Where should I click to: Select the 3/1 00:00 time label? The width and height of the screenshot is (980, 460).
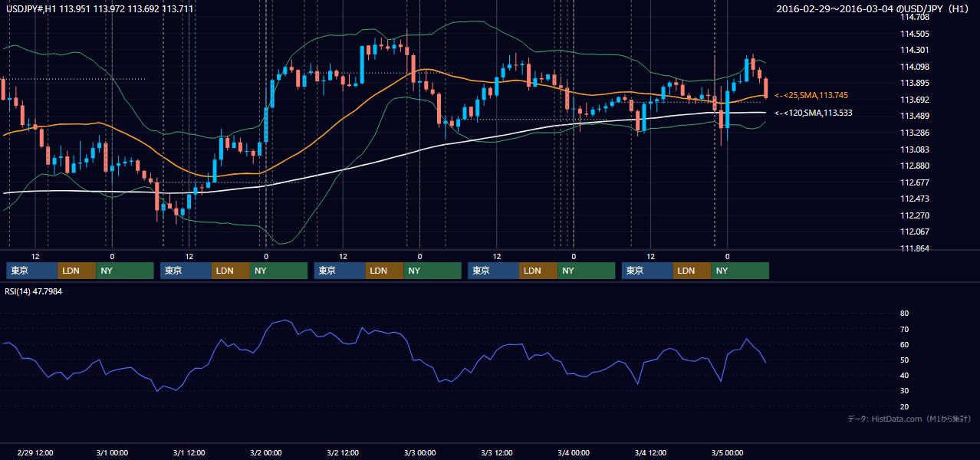[x=112, y=453]
